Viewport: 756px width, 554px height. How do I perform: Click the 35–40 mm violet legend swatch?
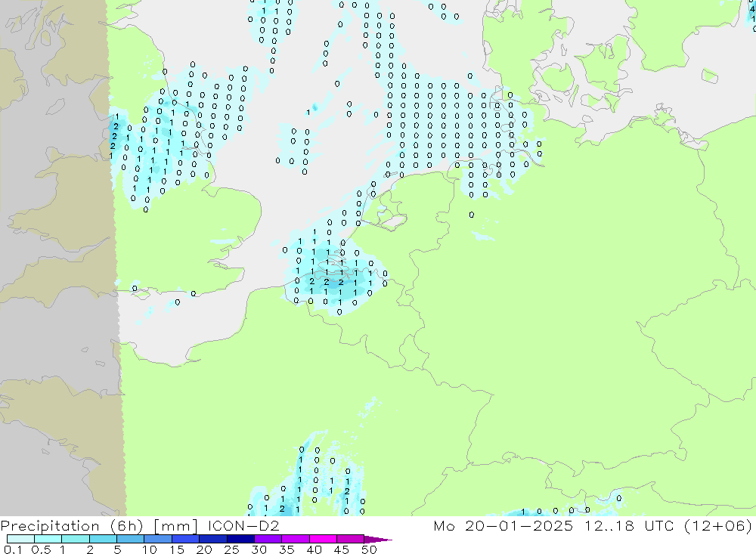(296, 539)
